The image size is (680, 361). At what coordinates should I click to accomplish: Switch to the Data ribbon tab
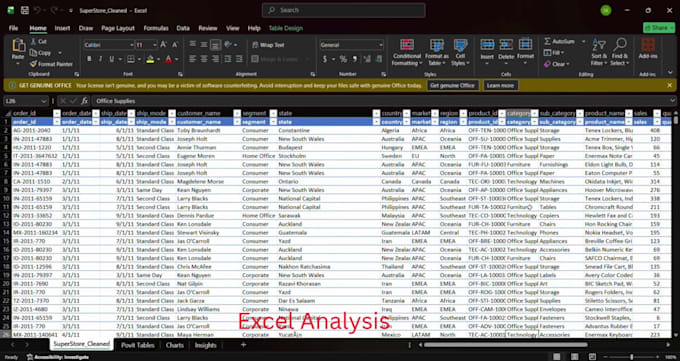point(183,28)
